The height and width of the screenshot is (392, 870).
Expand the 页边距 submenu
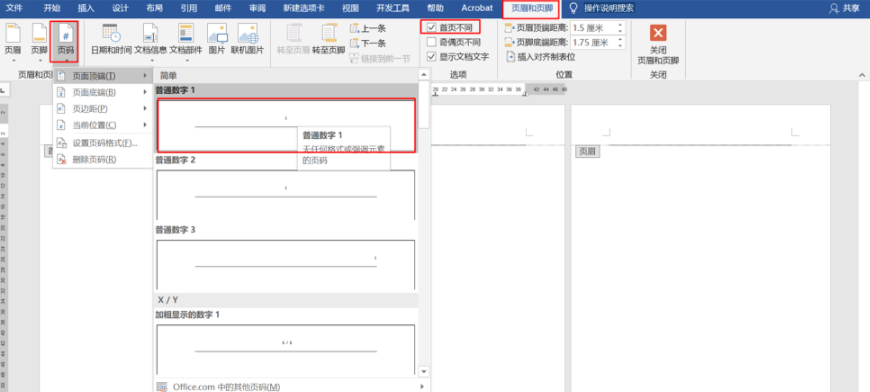(103, 109)
